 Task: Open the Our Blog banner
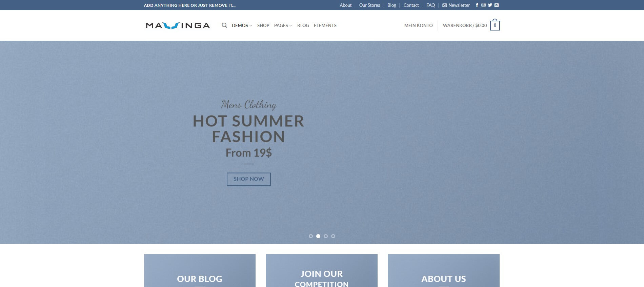click(x=200, y=270)
